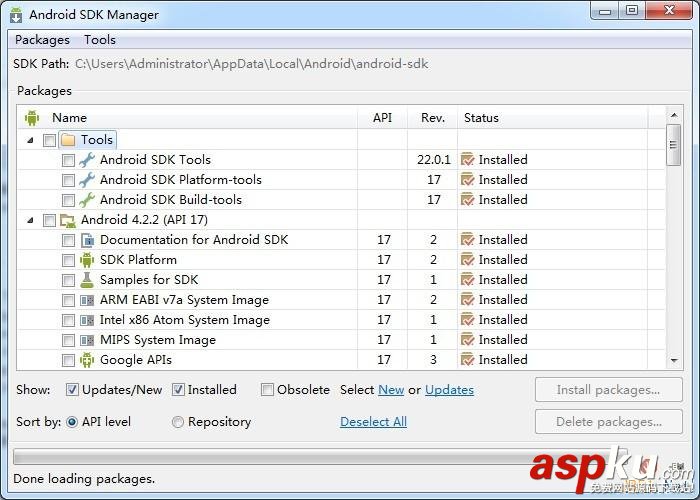Check the Tools group checkbox
The height and width of the screenshot is (500, 700).
tap(49, 141)
